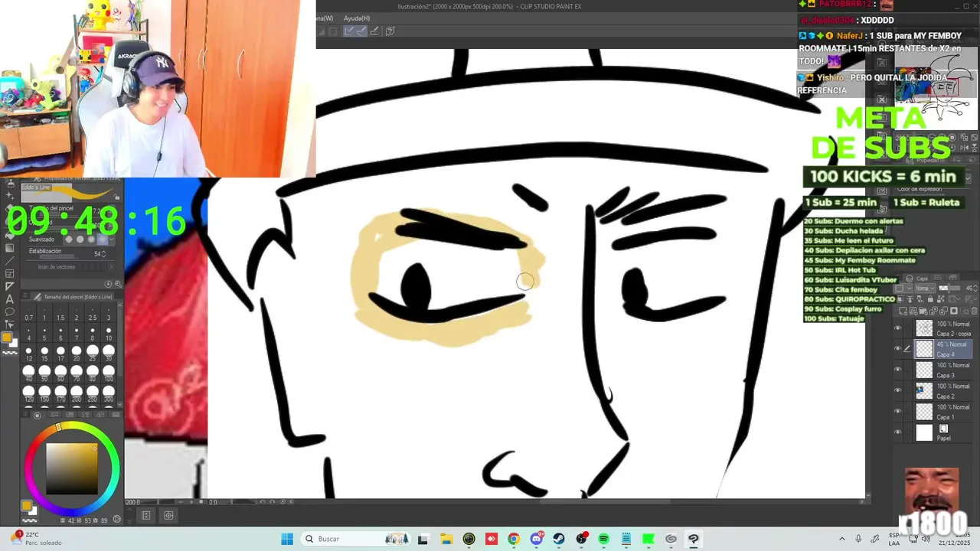The image size is (980, 551).
Task: Select the Capa 3 layer thumbnail
Action: click(924, 370)
